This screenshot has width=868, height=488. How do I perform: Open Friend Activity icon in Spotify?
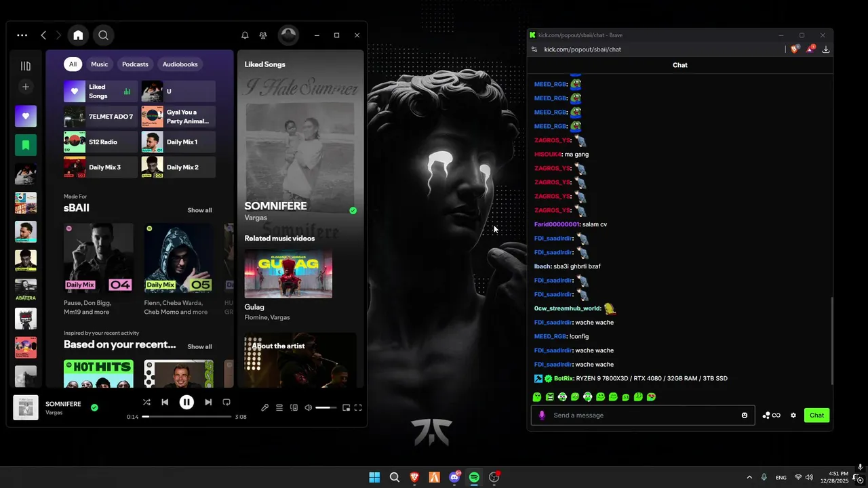click(x=263, y=35)
